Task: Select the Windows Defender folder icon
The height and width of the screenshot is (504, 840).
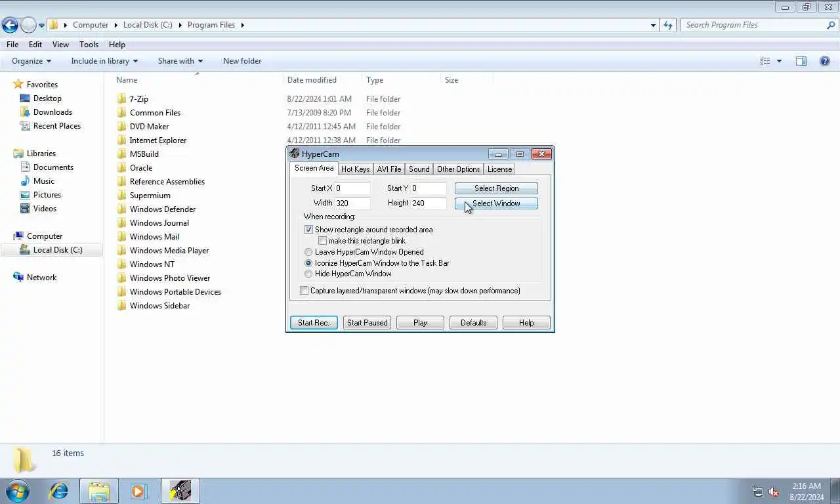Action: [121, 209]
